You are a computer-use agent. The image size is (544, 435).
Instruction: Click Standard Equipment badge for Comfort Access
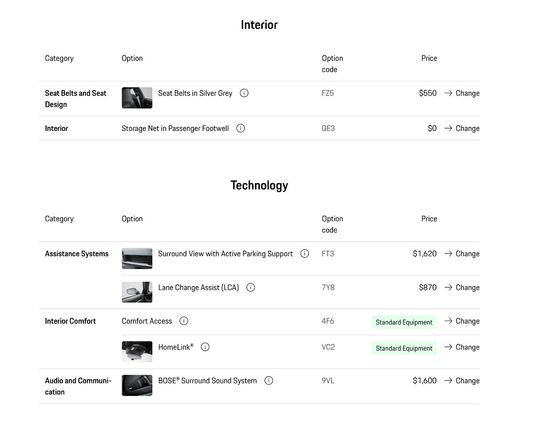click(404, 322)
